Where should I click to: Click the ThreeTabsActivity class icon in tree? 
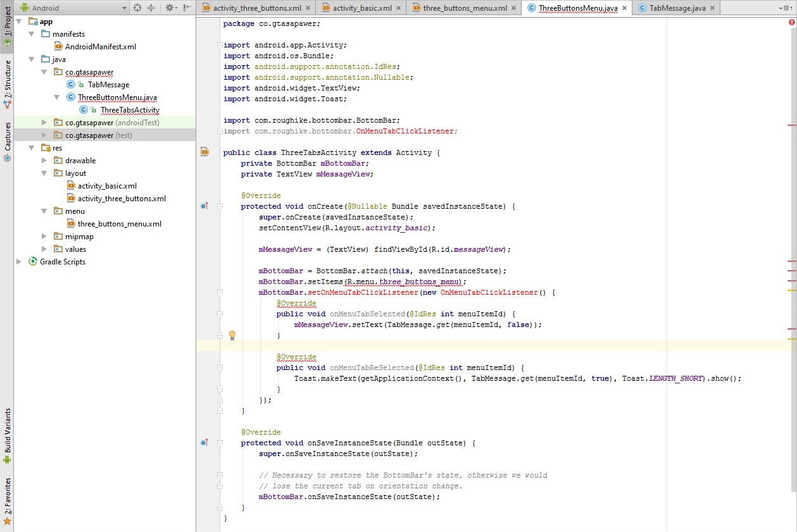coord(83,109)
